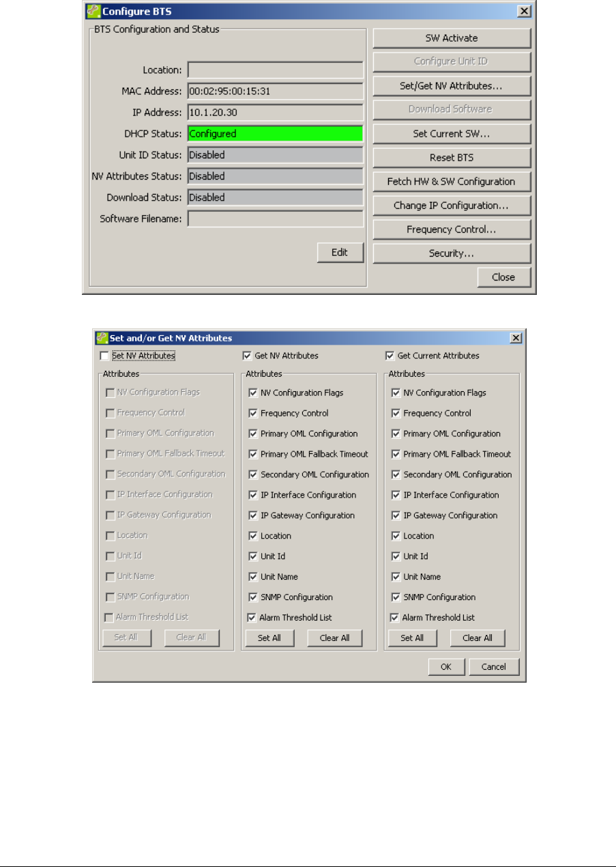The width and height of the screenshot is (616, 867).
Task: Click the Edit button in Configure BTS
Action: point(340,253)
